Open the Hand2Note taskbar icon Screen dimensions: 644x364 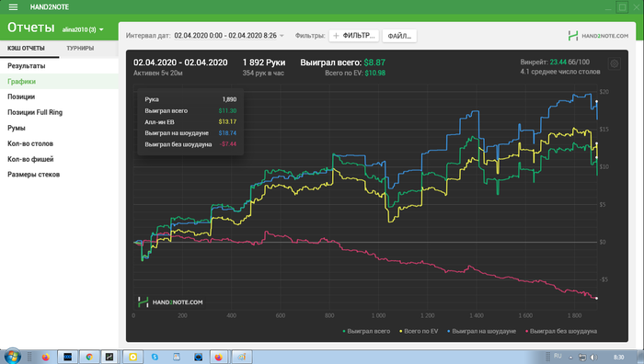point(109,357)
